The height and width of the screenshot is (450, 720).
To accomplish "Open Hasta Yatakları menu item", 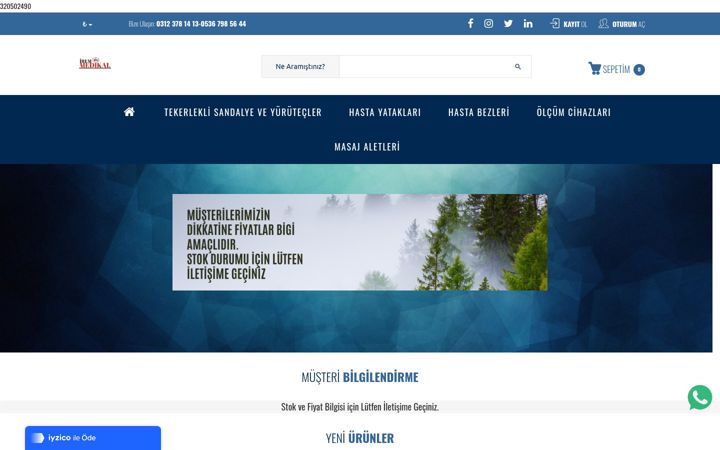I will [385, 112].
